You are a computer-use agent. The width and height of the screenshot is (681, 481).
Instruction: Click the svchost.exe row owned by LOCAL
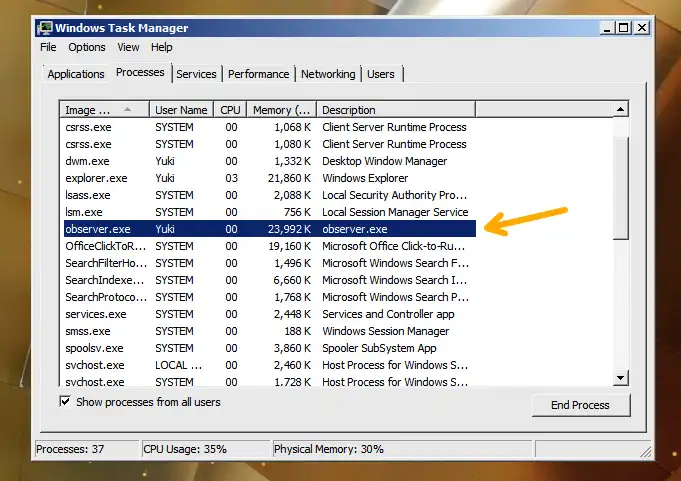click(270, 365)
